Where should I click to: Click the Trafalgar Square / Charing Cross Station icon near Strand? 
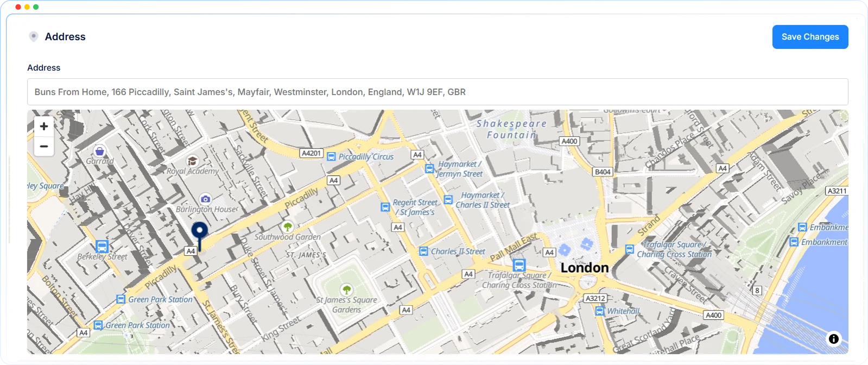pyautogui.click(x=630, y=249)
